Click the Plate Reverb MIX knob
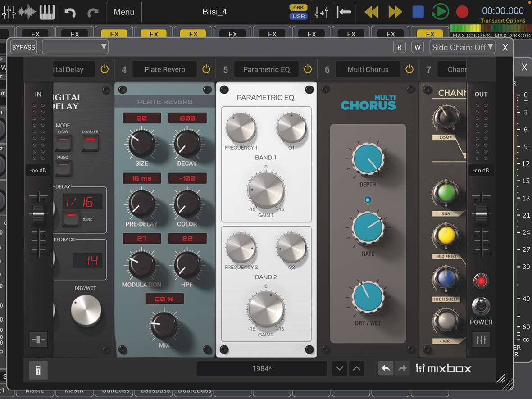The image size is (532, 399). (x=164, y=326)
